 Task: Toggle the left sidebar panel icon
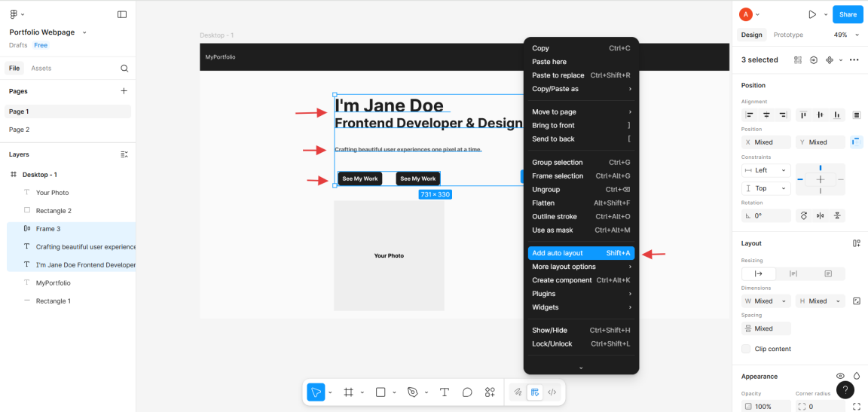122,14
